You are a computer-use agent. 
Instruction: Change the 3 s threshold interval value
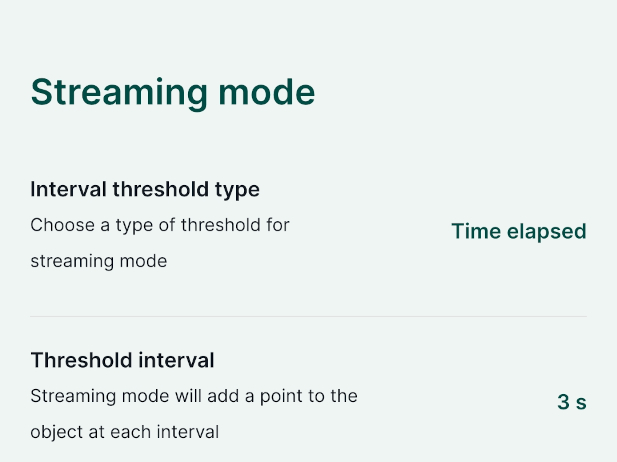[x=571, y=403]
